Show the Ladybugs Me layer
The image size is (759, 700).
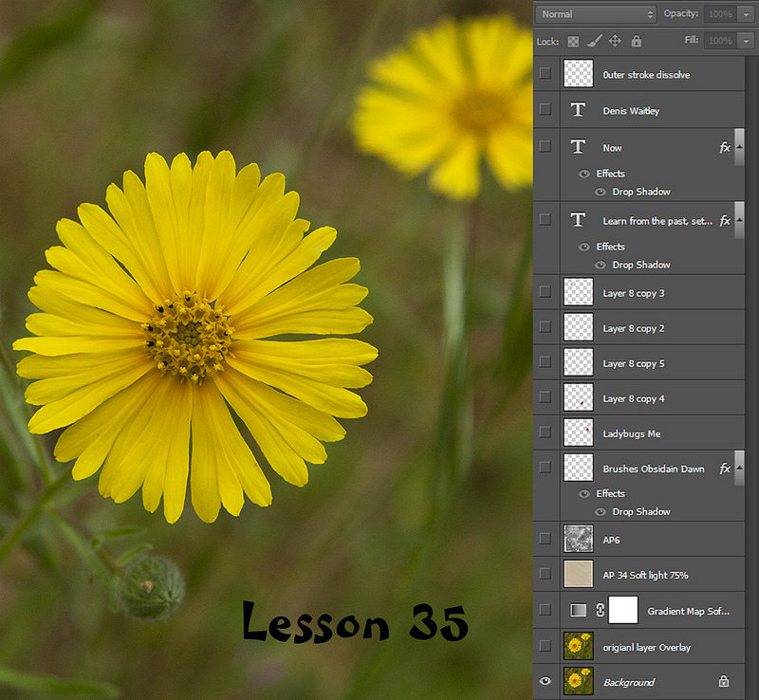[x=545, y=433]
